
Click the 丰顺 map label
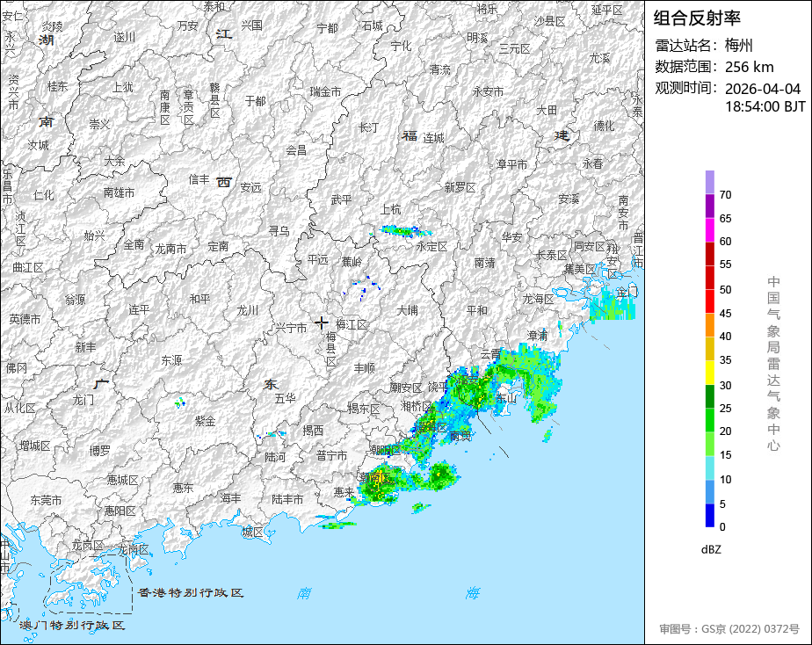point(364,368)
